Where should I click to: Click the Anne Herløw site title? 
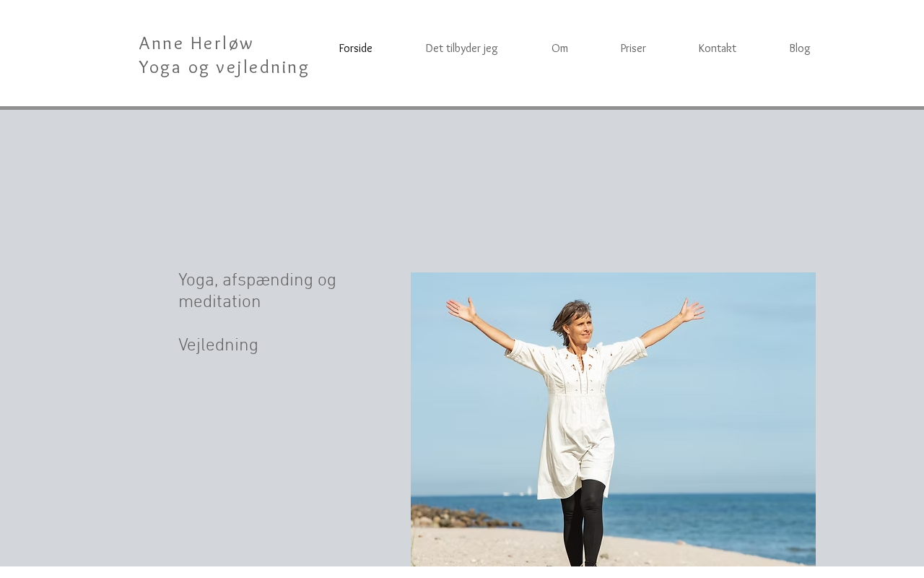pos(196,43)
